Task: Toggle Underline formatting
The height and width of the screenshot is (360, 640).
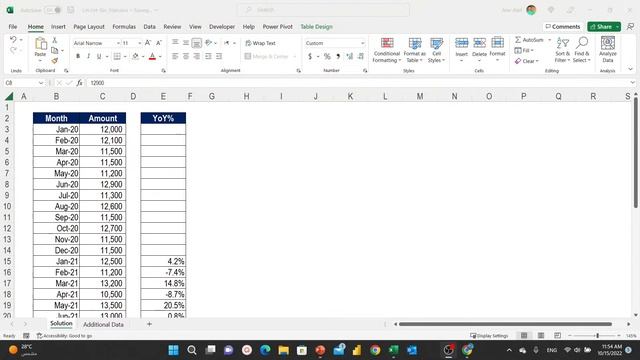Action: [x=99, y=56]
